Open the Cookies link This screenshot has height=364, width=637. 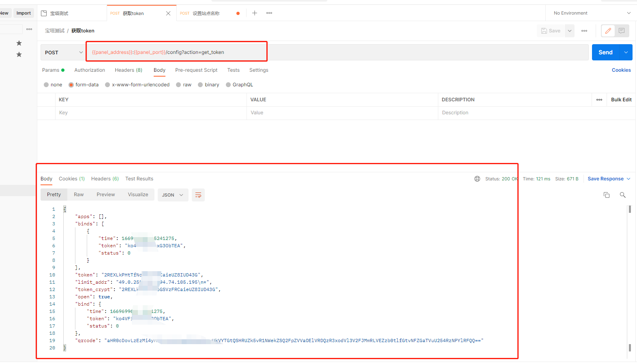621,70
